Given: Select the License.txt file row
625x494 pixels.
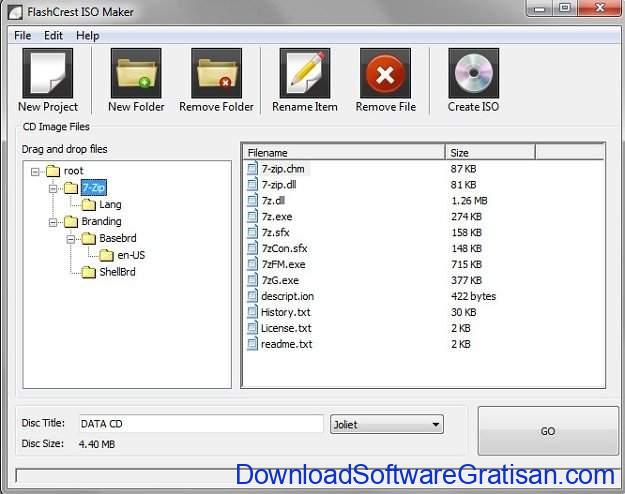Looking at the screenshot, I should (x=424, y=328).
